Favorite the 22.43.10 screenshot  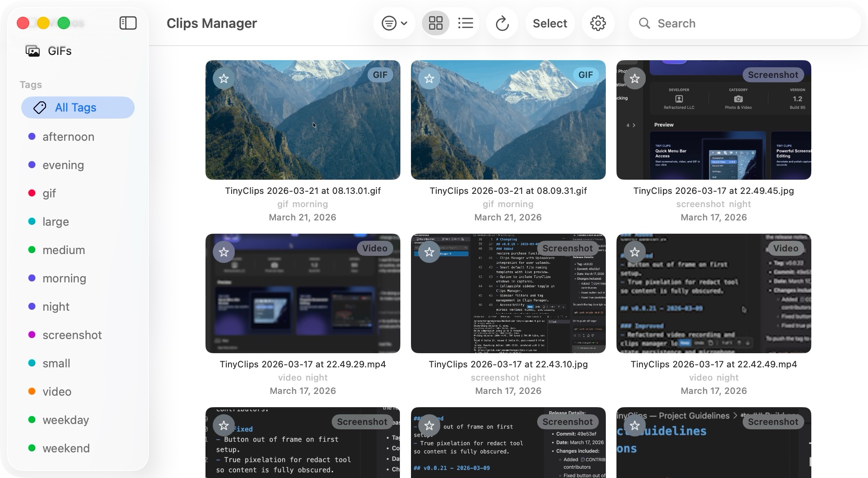[429, 251]
